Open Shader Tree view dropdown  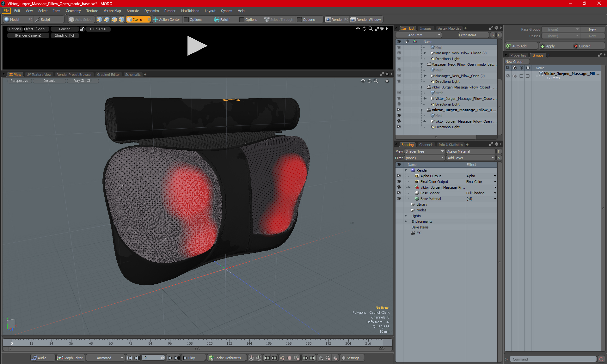coord(425,151)
